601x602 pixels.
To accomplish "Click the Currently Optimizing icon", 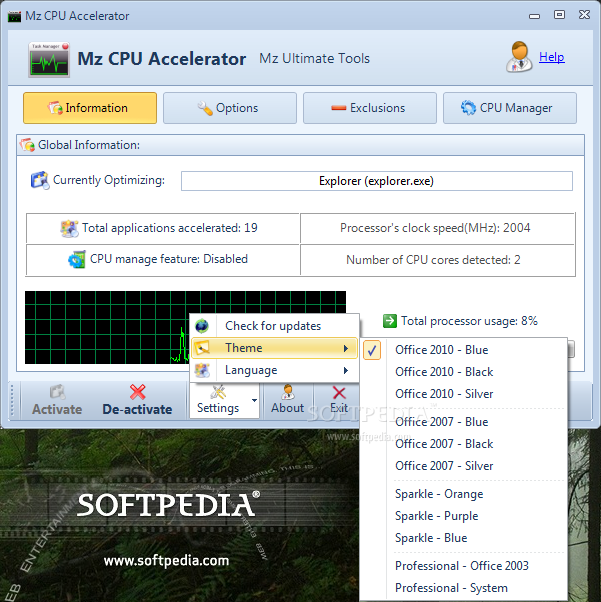I will 40,180.
